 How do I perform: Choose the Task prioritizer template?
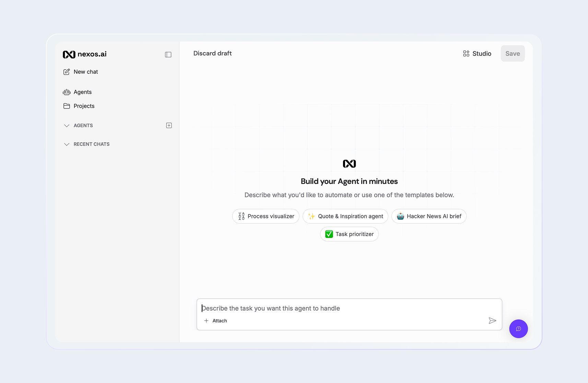[x=349, y=234]
